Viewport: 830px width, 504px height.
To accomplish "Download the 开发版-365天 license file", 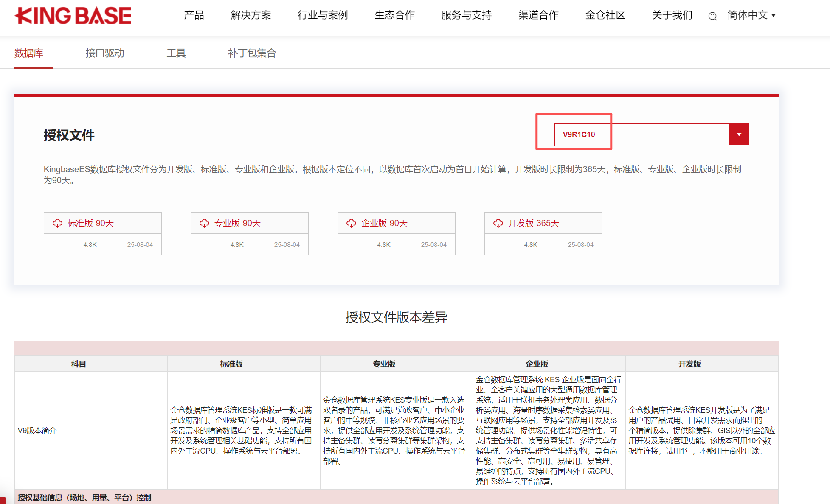I will point(533,223).
